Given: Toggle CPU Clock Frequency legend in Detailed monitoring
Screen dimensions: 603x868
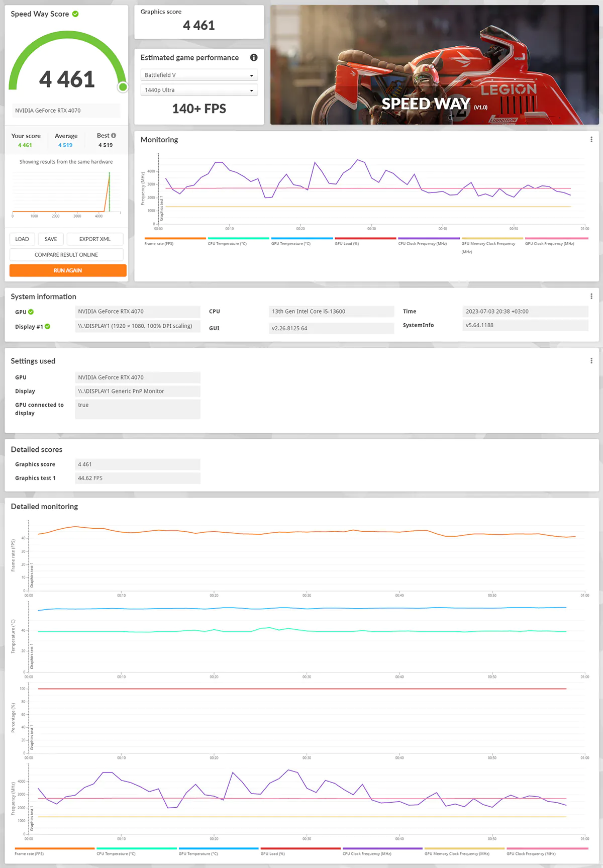Looking at the screenshot, I should pyautogui.click(x=382, y=851).
